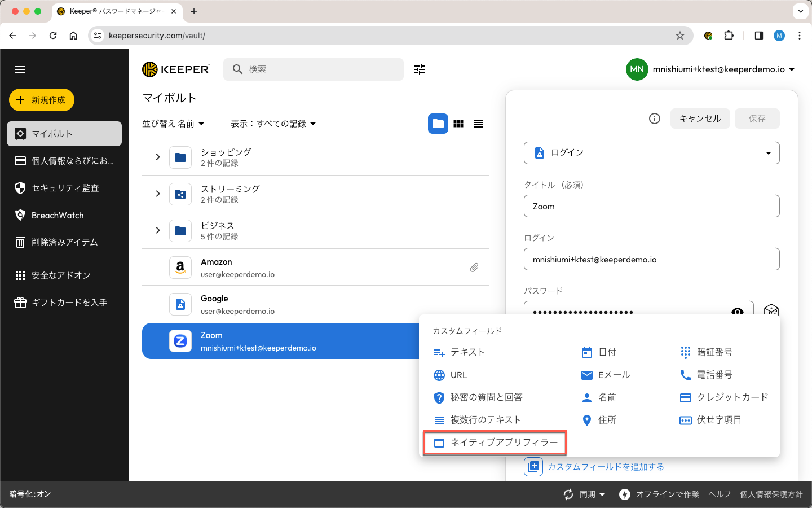Open the search filter options icon
This screenshot has height=508, width=812.
[420, 69]
